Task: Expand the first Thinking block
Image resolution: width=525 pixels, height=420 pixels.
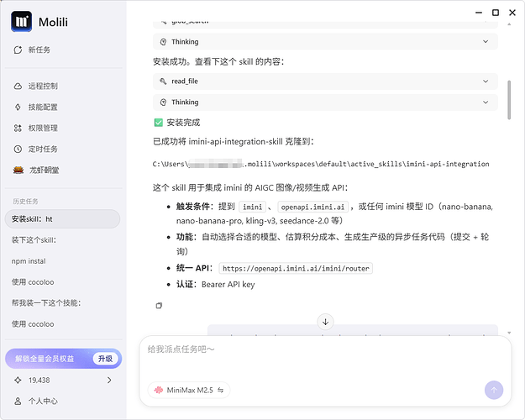Action: (x=325, y=42)
